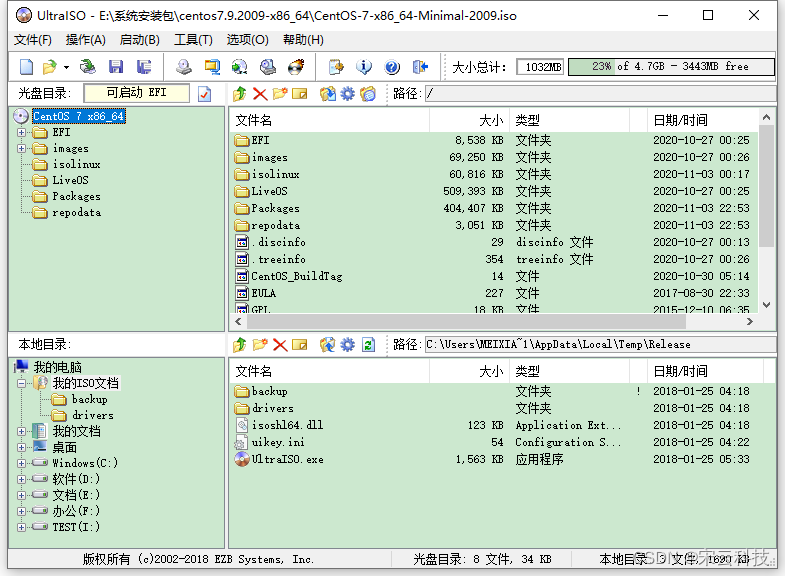This screenshot has width=785, height=576.
Task: Click the Save floppy disk icon
Action: point(116,67)
